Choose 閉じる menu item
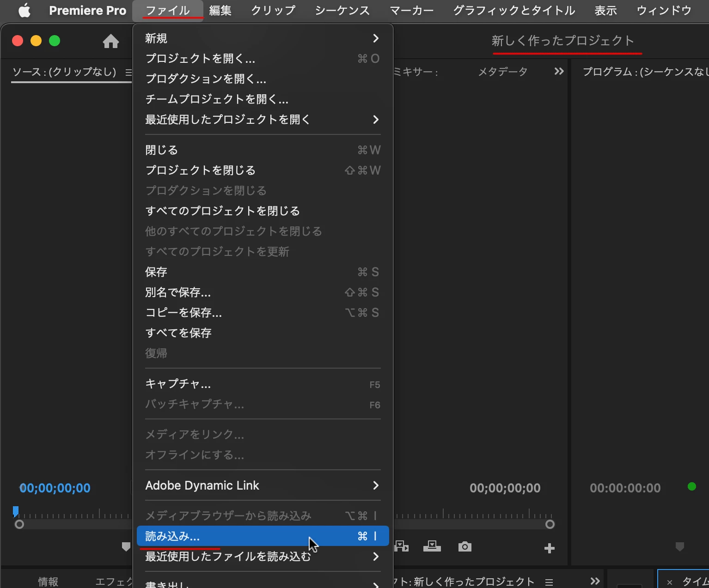This screenshot has width=709, height=588. (x=263, y=150)
